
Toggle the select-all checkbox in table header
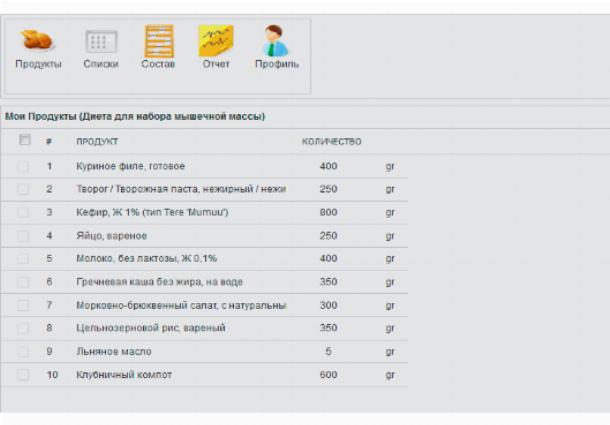click(x=25, y=140)
